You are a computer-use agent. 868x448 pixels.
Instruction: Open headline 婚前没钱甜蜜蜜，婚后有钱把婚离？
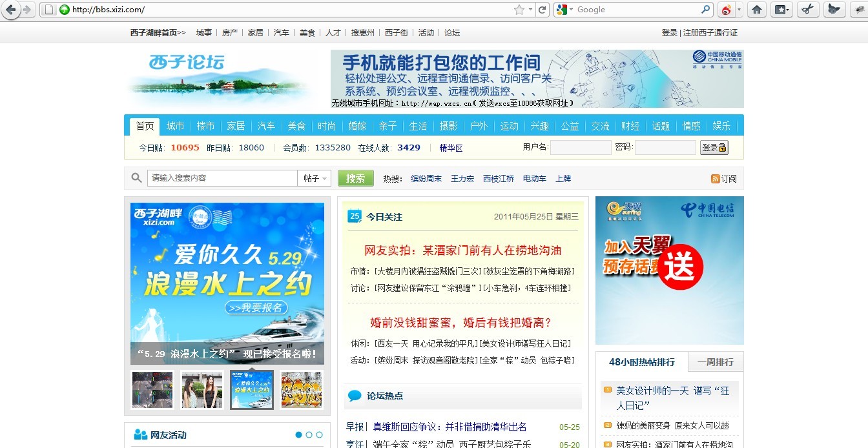pos(461,322)
